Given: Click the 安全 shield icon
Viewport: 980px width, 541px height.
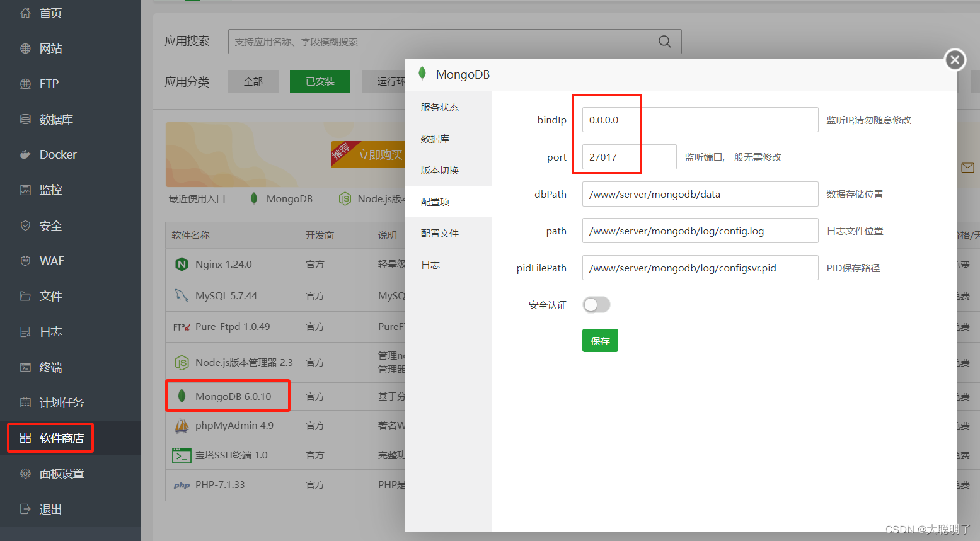Looking at the screenshot, I should pyautogui.click(x=25, y=225).
